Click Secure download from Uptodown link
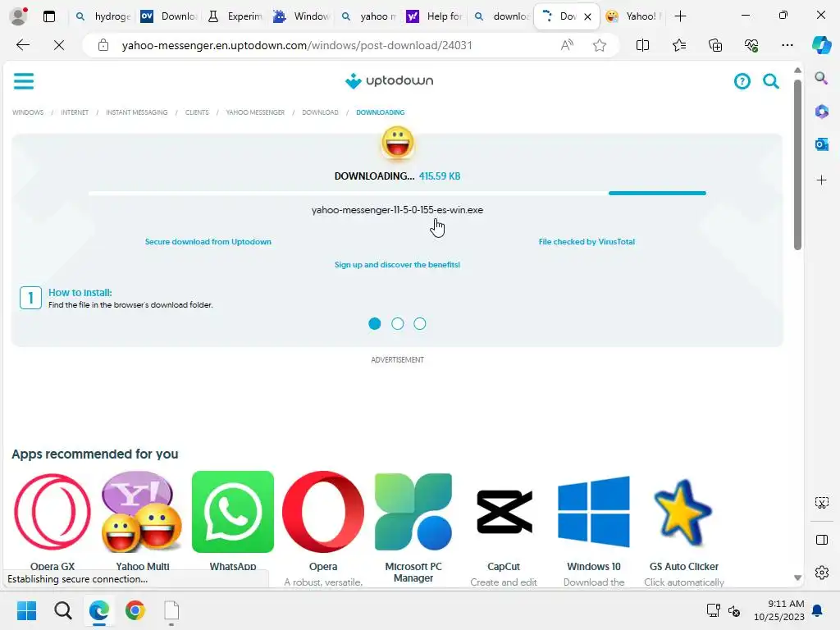This screenshot has width=840, height=630. pyautogui.click(x=208, y=242)
